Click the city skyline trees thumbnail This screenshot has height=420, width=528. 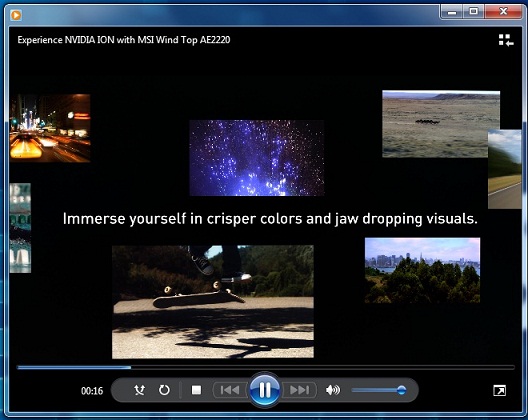pos(423,270)
